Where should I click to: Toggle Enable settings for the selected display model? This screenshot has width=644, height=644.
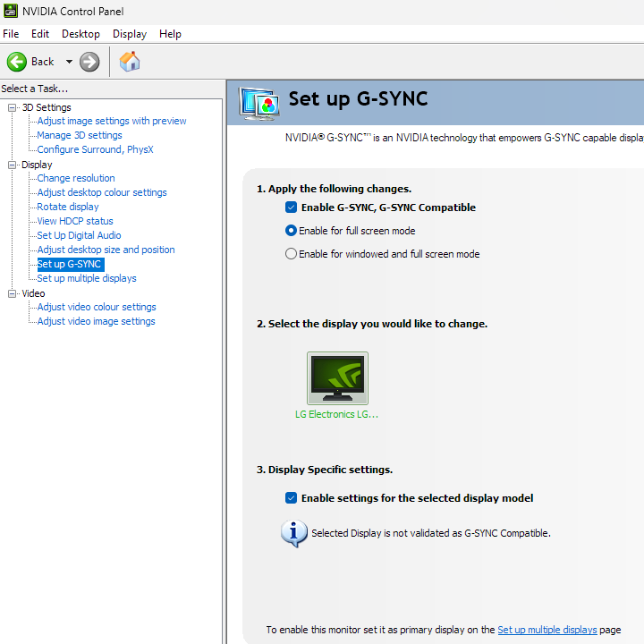291,498
